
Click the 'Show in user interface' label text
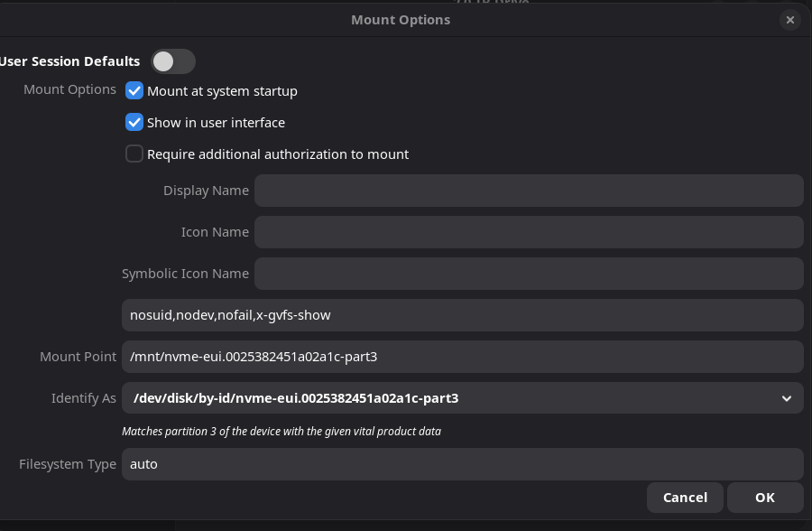coord(216,122)
